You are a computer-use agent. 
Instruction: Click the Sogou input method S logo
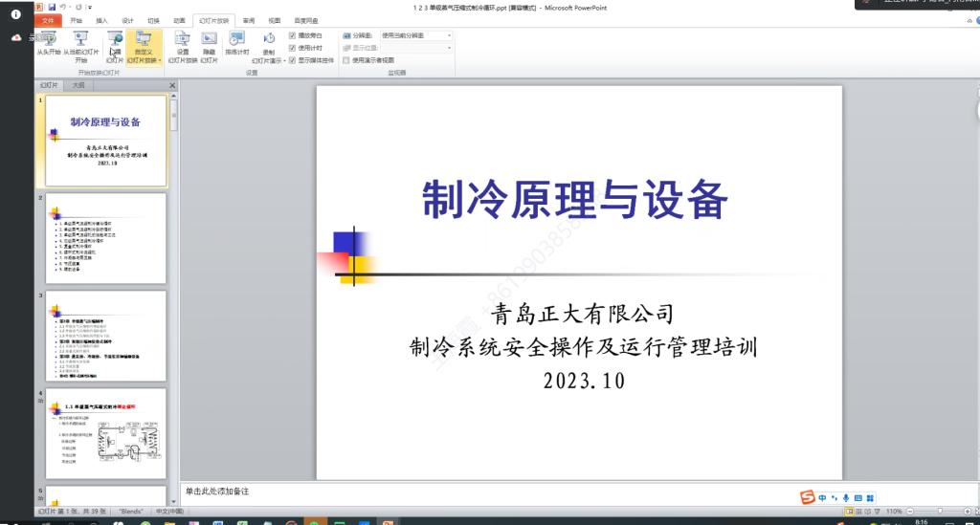pos(808,498)
